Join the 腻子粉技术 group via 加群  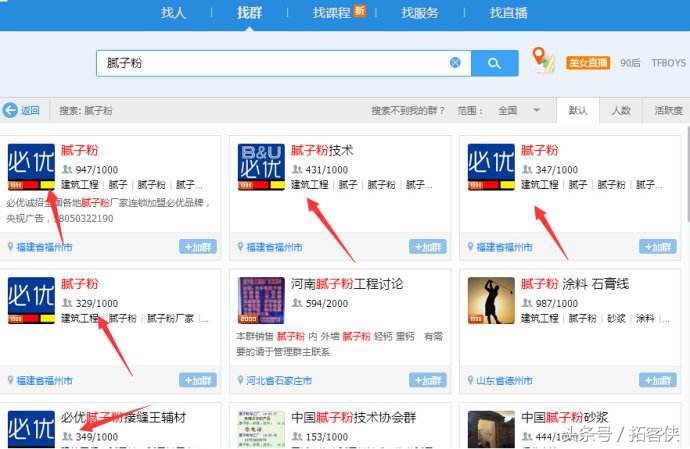pos(428,247)
